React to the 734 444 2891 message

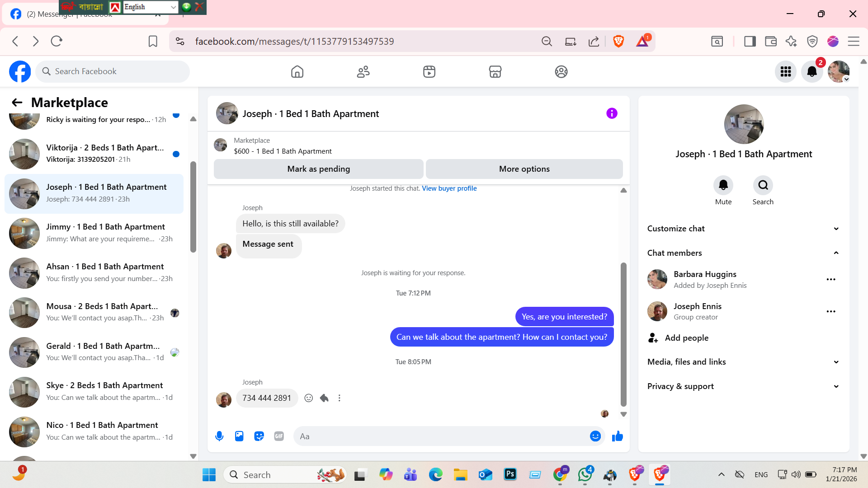[309, 398]
